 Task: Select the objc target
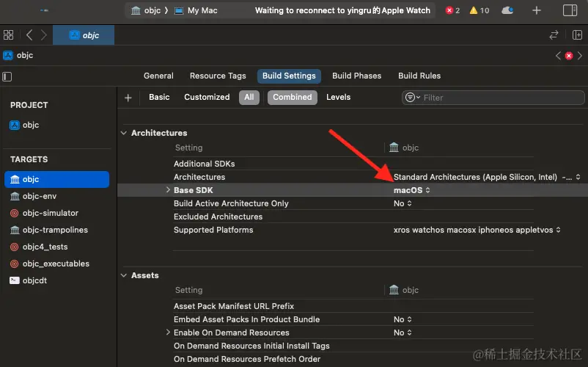[x=56, y=179]
